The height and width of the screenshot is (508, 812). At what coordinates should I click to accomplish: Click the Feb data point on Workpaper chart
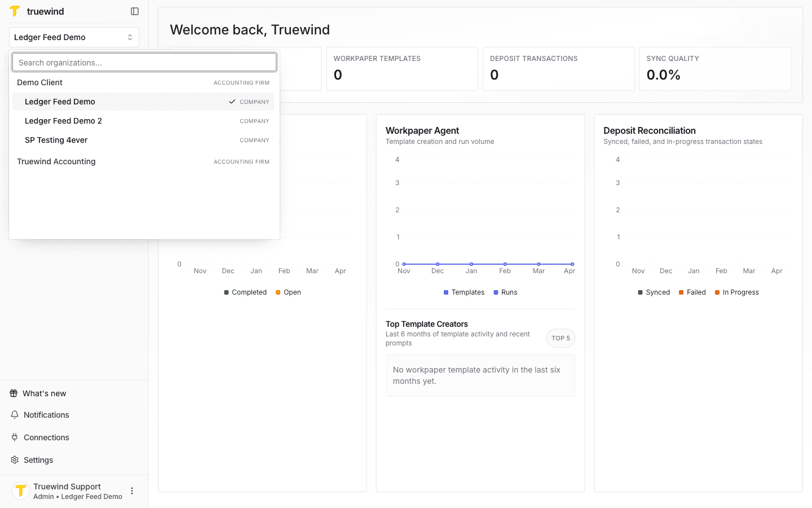click(x=505, y=264)
